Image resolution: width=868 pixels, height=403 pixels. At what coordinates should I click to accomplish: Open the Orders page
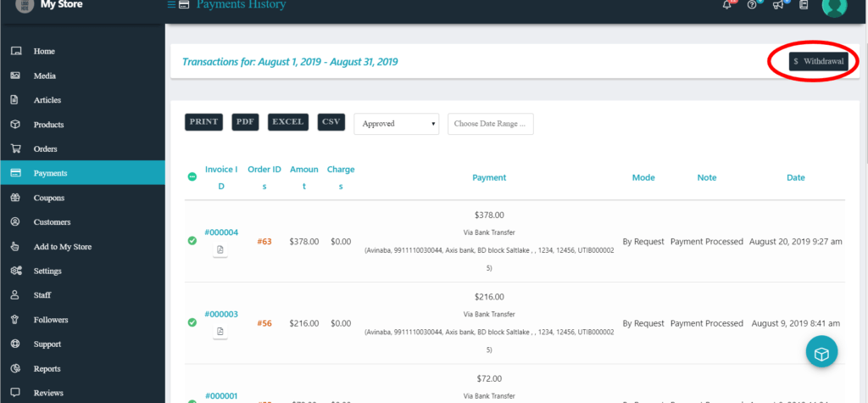click(46, 149)
